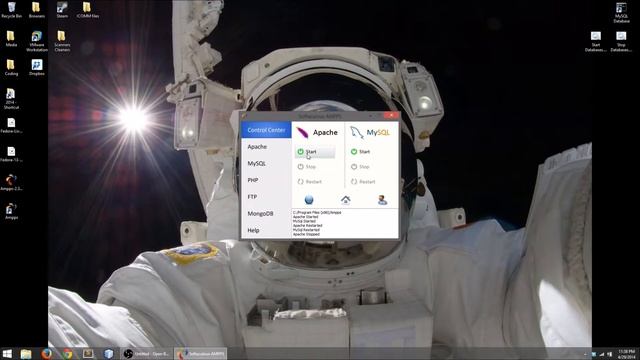640x360 pixels.
Task: Select the Program Files path log line
Action: click(317, 212)
